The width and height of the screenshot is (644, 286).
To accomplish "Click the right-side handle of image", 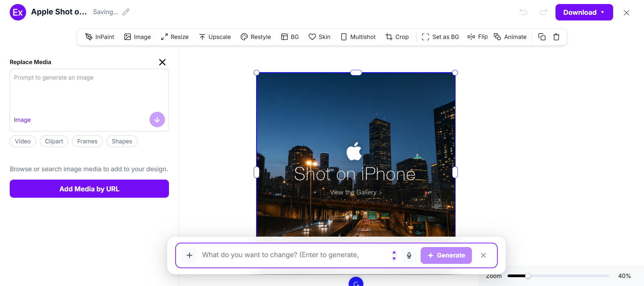I will pyautogui.click(x=455, y=172).
